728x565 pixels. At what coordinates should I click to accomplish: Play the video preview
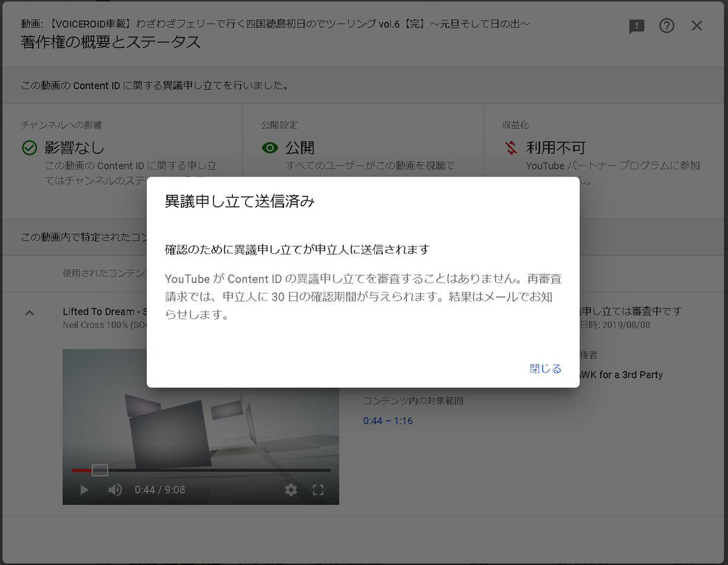click(x=84, y=490)
